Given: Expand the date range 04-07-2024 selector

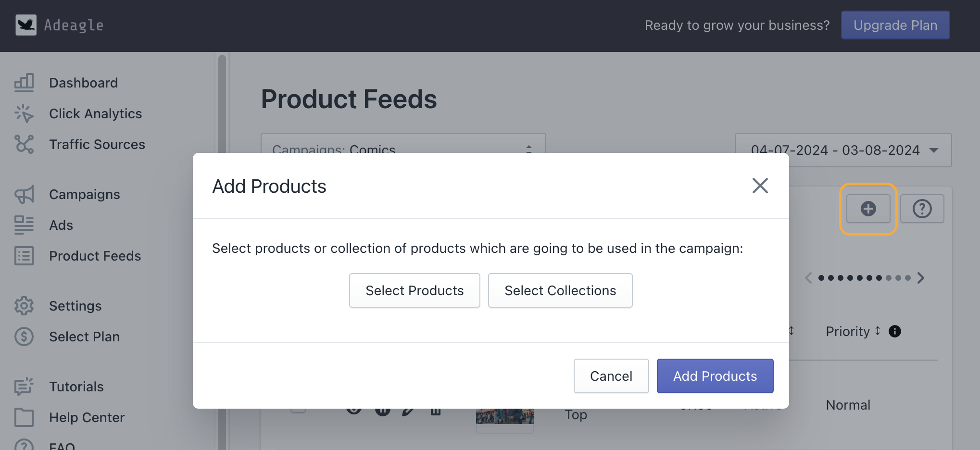Looking at the screenshot, I should coord(843,150).
